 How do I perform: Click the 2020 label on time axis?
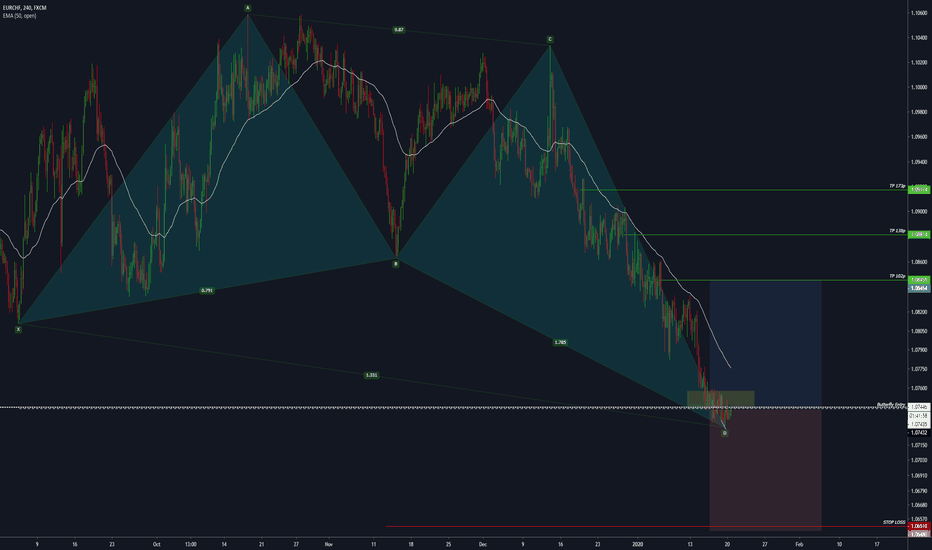639,543
